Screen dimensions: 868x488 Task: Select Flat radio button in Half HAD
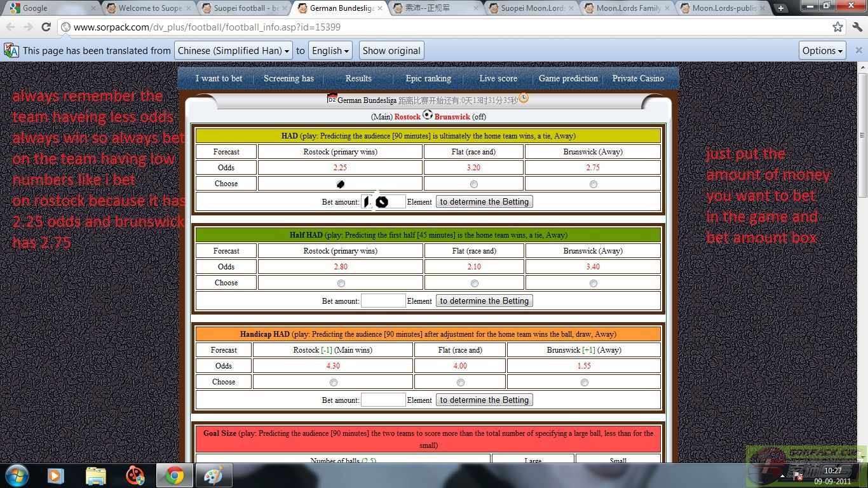tap(474, 283)
